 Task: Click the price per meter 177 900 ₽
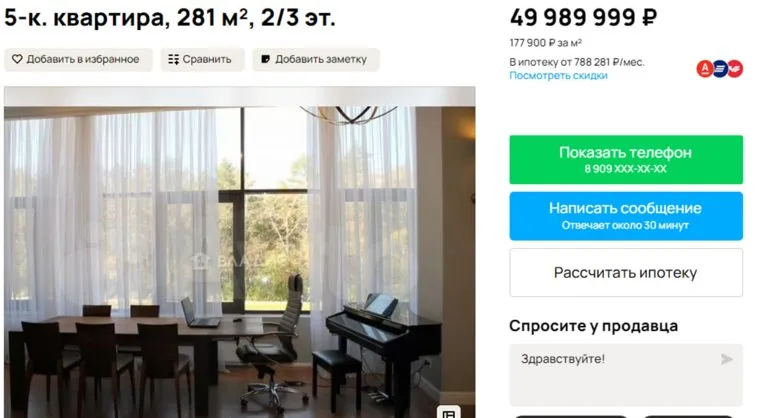[x=545, y=43]
